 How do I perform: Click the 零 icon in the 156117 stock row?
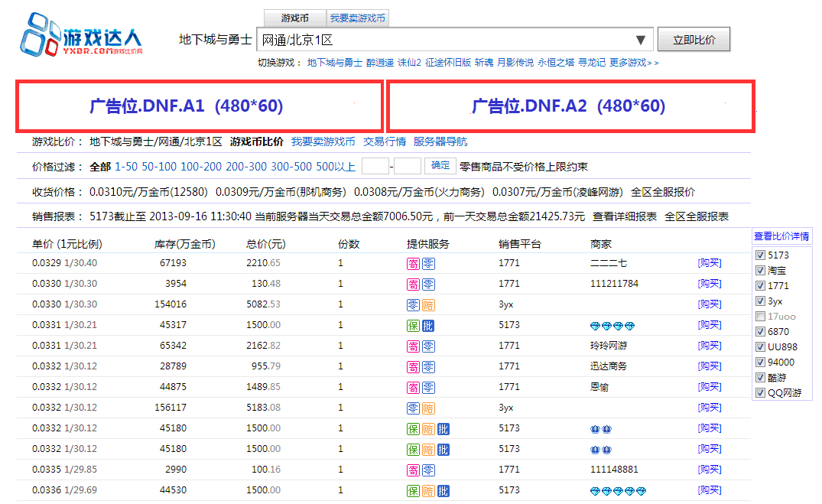coord(413,408)
